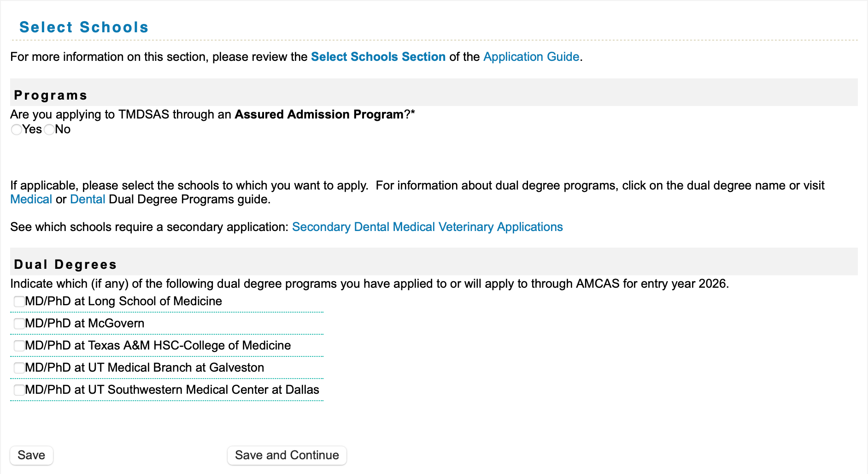This screenshot has width=868, height=474.
Task: Check MD/PhD at UT Medical Branch at Galveston
Action: pos(19,368)
